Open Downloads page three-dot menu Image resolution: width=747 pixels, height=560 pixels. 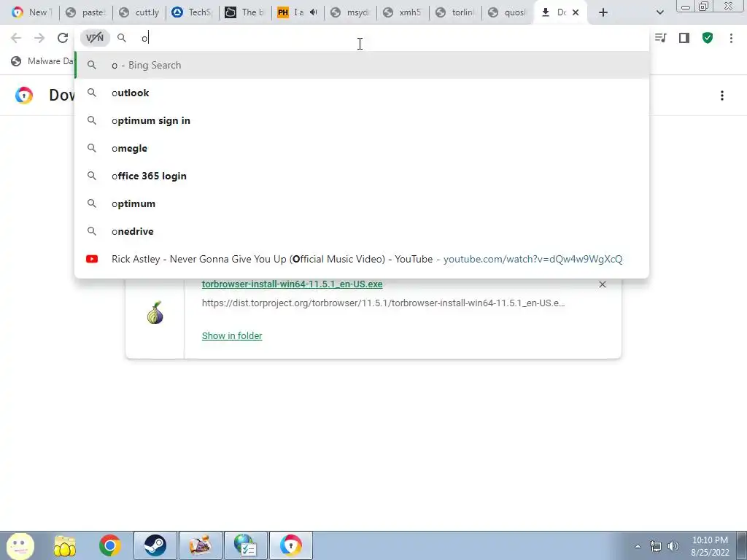721,96
